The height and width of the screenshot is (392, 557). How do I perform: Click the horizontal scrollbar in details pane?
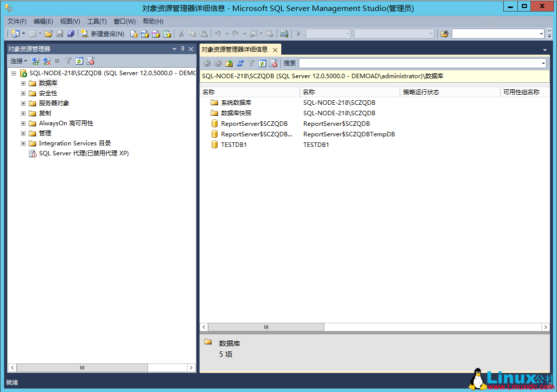(266, 327)
